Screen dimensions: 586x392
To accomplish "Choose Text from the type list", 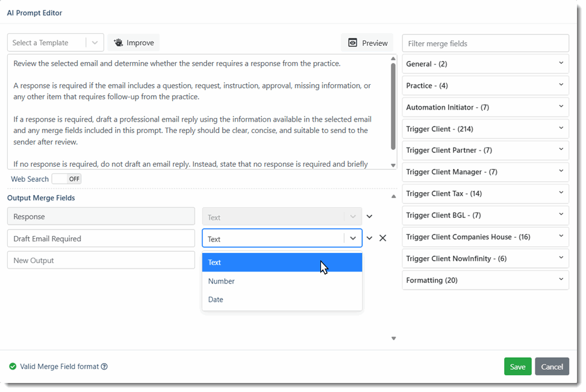I will coord(282,263).
